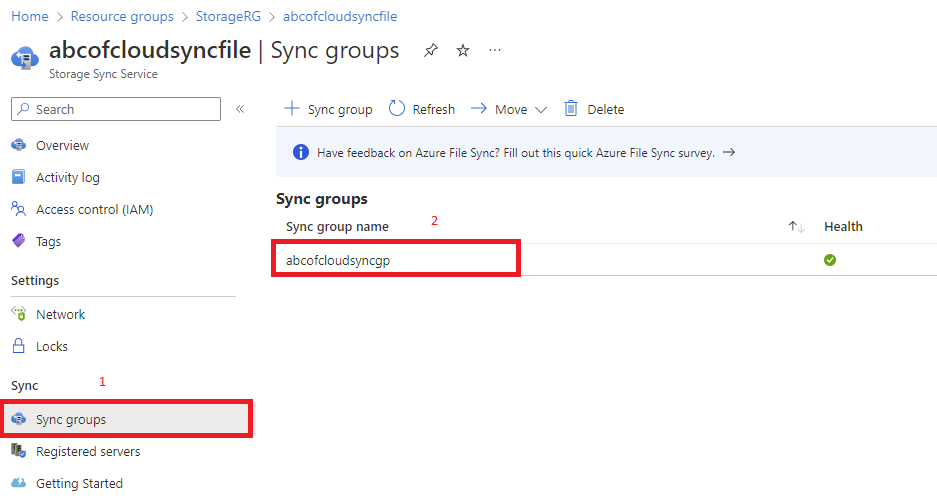Screen dimensions: 937x502
Task: Focus the sidebar Search field
Action: tap(120, 109)
